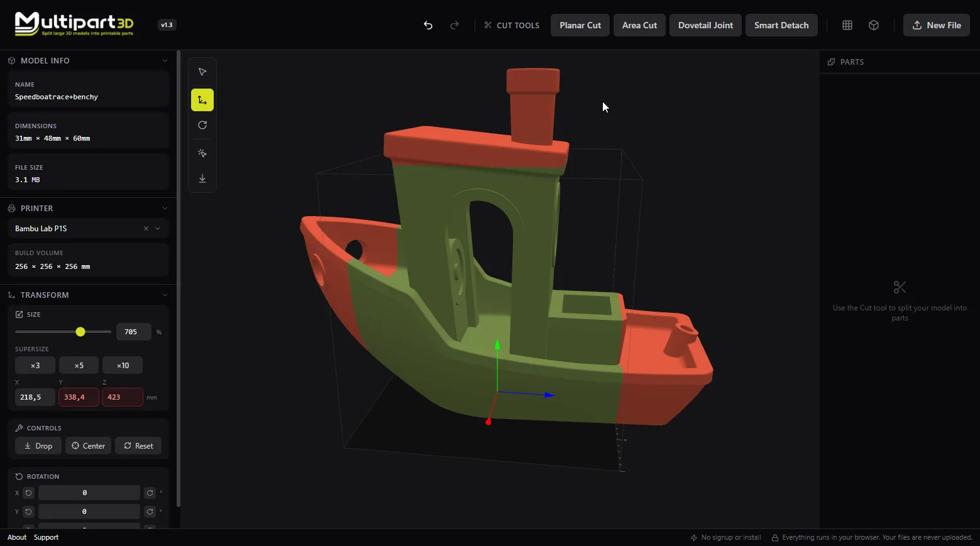
Task: Redo the last undone action
Action: pos(454,25)
